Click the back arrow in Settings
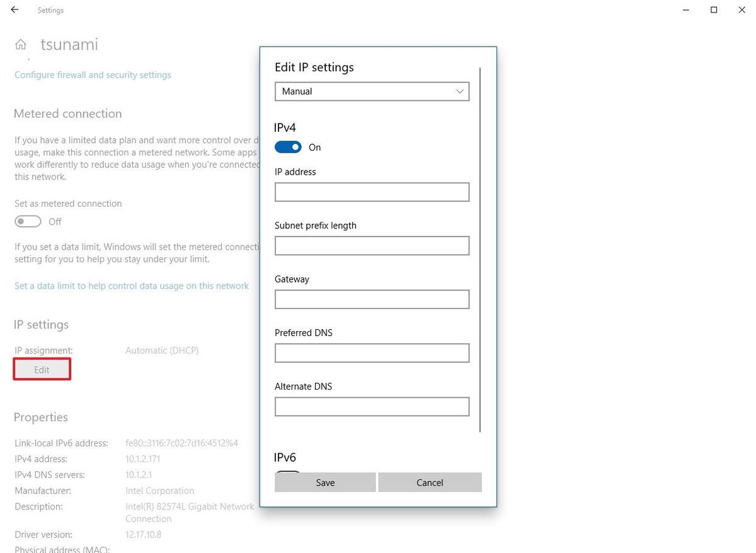Image resolution: width=756 pixels, height=553 pixels. [14, 9]
